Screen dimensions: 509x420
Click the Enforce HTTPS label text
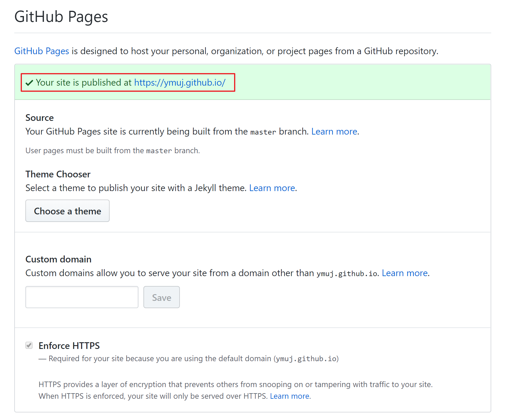(x=69, y=346)
